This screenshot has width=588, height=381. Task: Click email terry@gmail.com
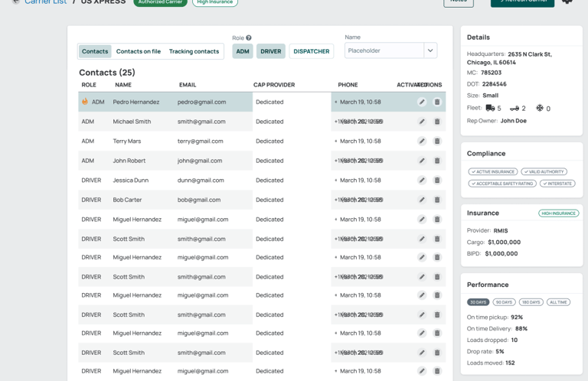pos(201,142)
